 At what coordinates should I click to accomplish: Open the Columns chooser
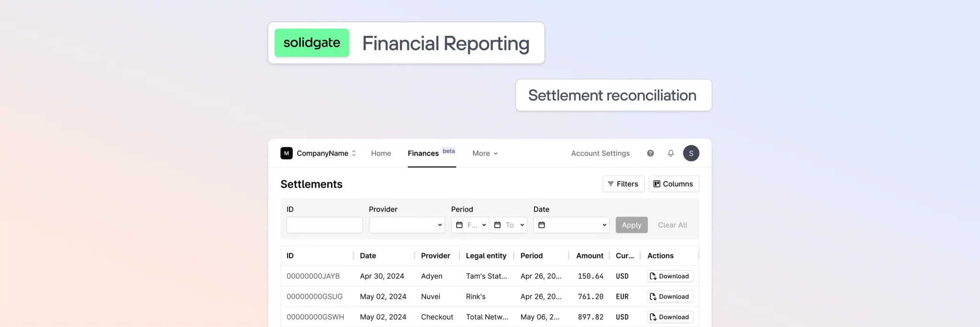(674, 184)
